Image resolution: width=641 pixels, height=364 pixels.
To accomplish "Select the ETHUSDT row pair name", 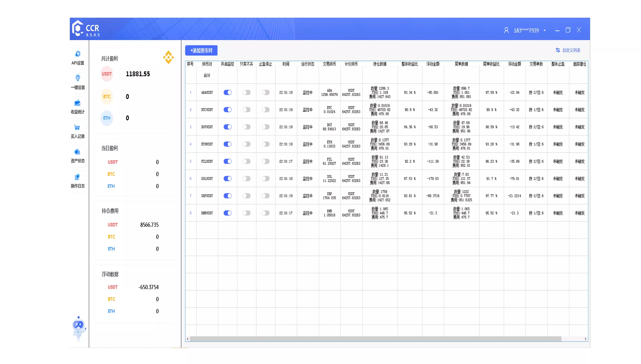I will [x=207, y=144].
